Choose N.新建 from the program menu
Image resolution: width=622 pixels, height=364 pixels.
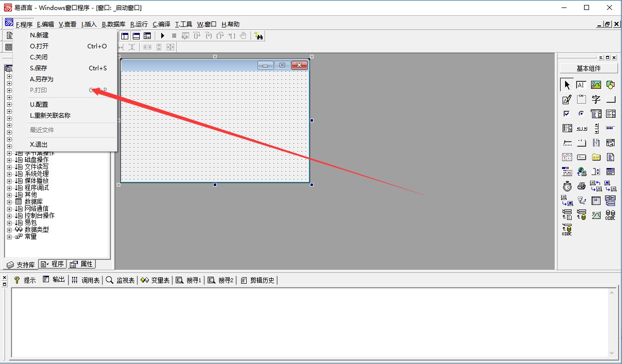65,35
